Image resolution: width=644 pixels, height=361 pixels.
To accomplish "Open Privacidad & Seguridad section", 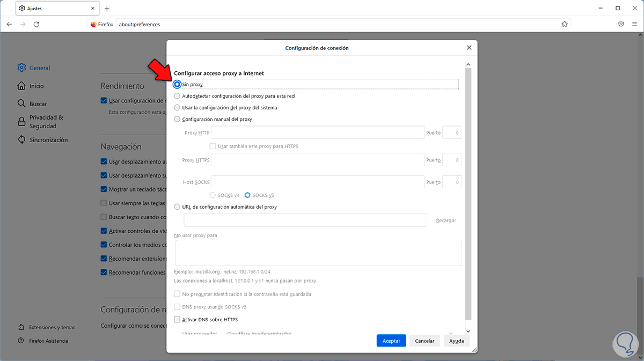I will 46,121.
